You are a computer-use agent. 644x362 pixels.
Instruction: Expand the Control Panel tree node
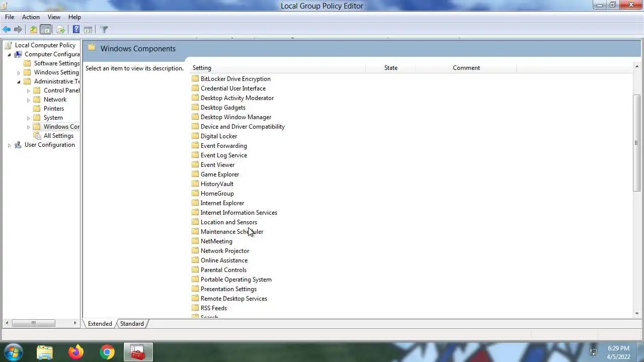[x=28, y=90]
